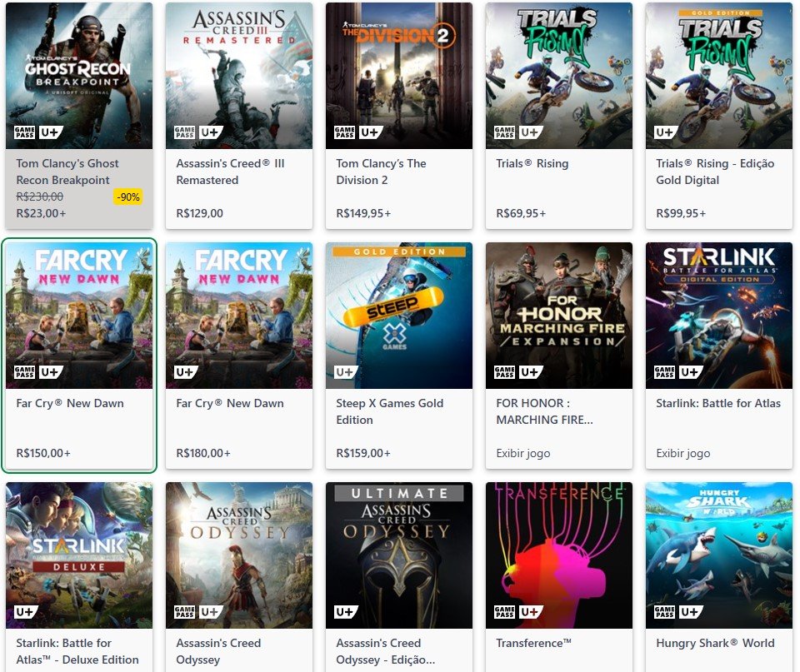Click struck-through price R$230,00
The image size is (800, 672).
(x=40, y=197)
